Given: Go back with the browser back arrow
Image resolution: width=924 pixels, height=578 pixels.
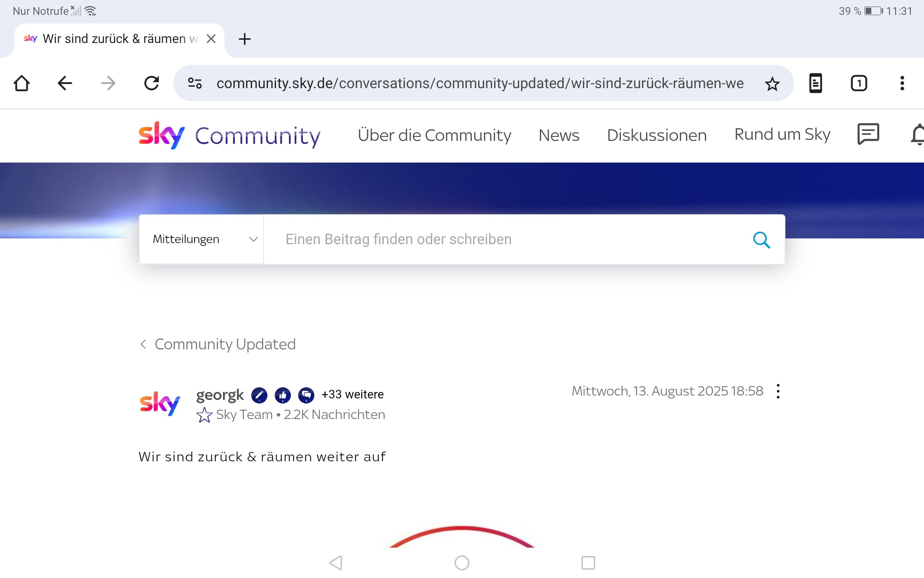Looking at the screenshot, I should coord(65,83).
